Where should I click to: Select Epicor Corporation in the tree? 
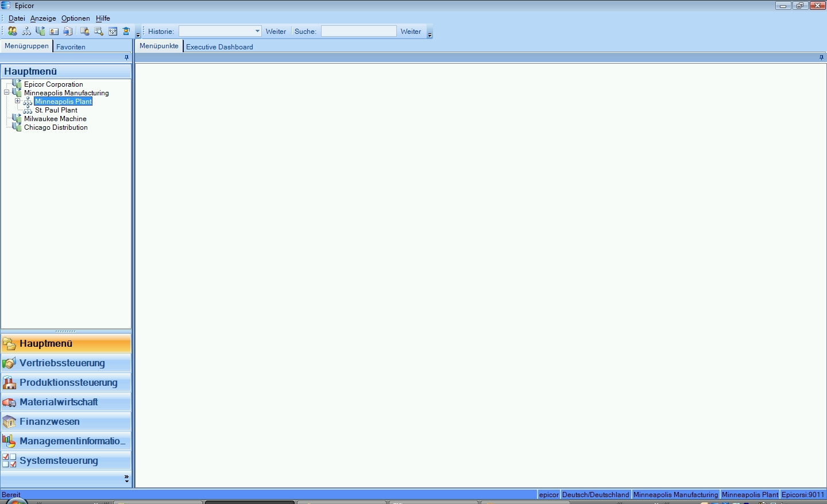pyautogui.click(x=53, y=84)
